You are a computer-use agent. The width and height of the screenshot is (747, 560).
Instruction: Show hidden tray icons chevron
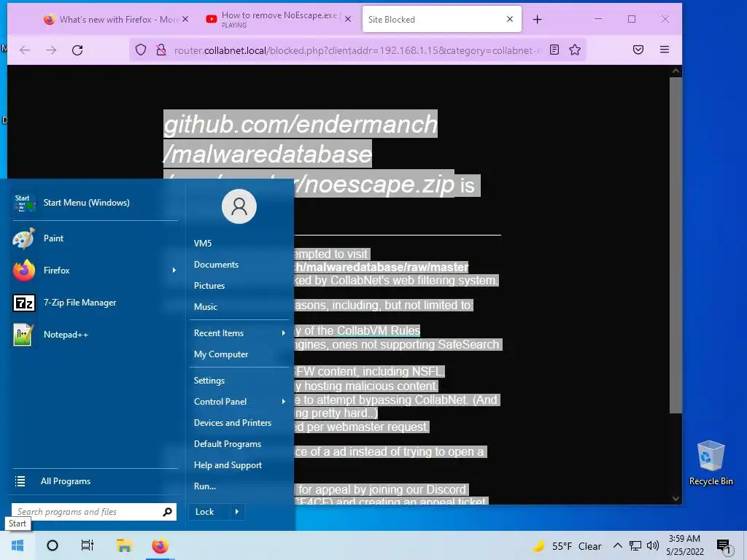[x=617, y=545]
